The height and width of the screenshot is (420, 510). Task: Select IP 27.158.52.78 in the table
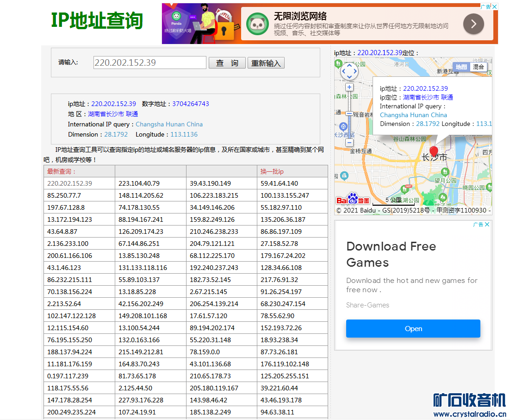(279, 244)
